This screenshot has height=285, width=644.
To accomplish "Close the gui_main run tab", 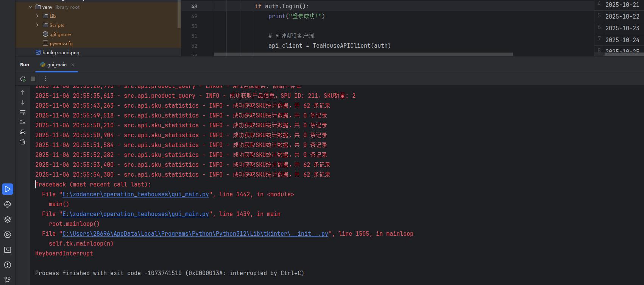I will pos(73,65).
